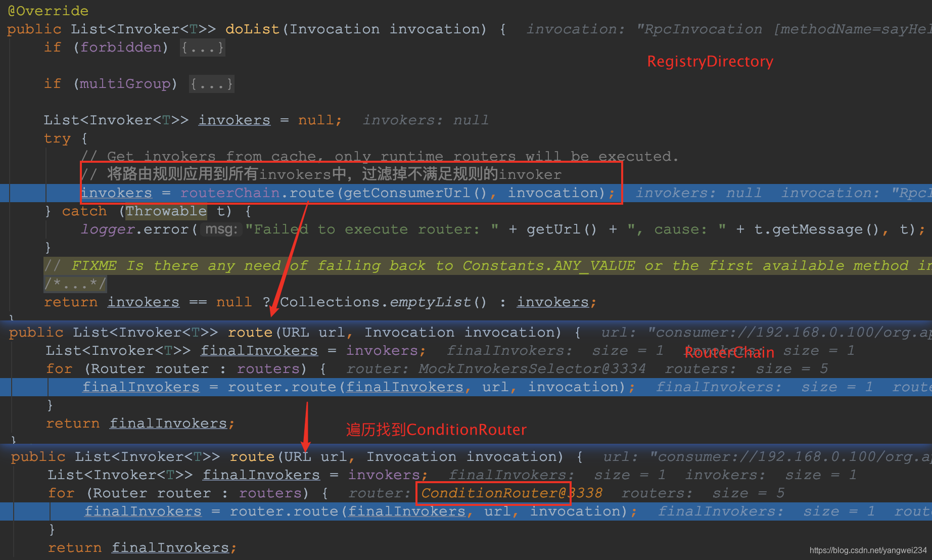Click routerChain in the highlighted line
Viewport: 932px width, 560px height.
(230, 193)
